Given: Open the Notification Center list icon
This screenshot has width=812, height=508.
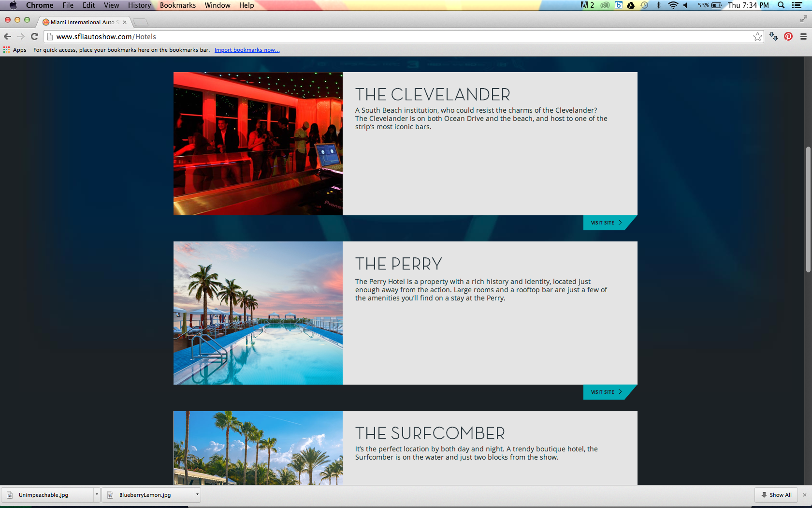Looking at the screenshot, I should point(797,5).
